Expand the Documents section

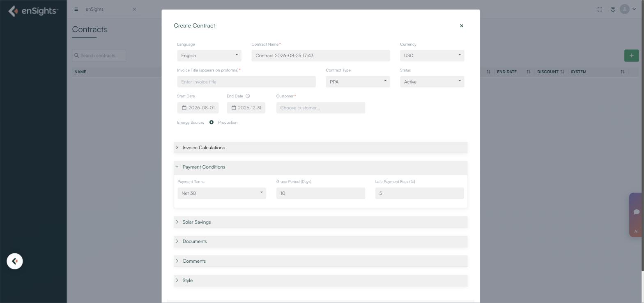point(321,241)
